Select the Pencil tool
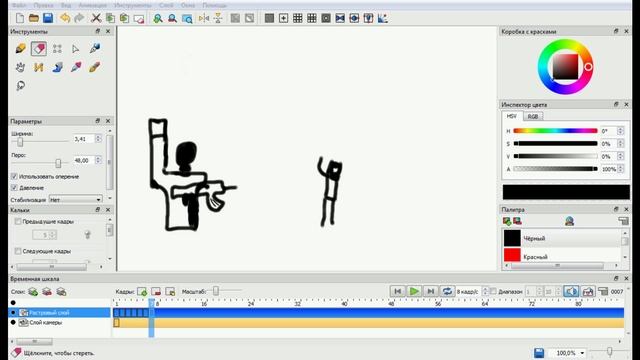The height and width of the screenshot is (360, 640). tap(20, 49)
